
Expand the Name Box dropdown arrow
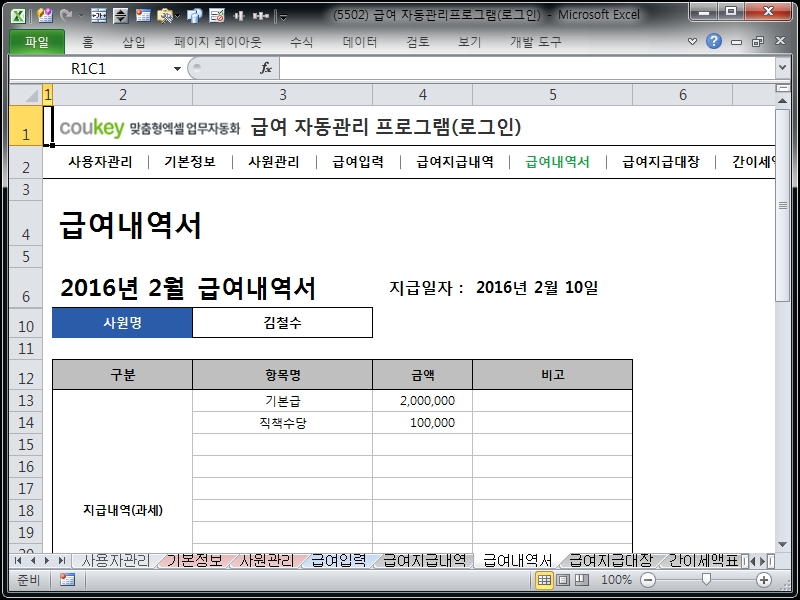[177, 68]
